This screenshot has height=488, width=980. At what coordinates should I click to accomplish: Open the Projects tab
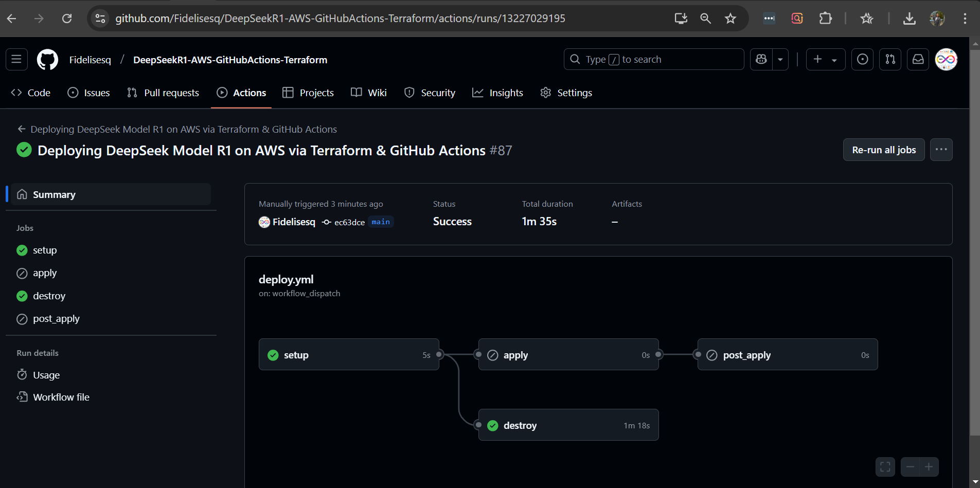pyautogui.click(x=308, y=93)
